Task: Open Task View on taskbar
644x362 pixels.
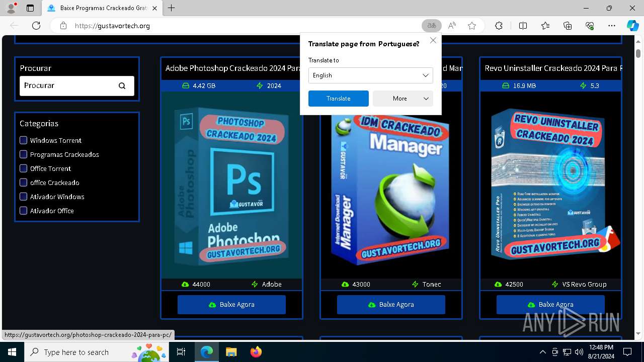Action: point(181,352)
